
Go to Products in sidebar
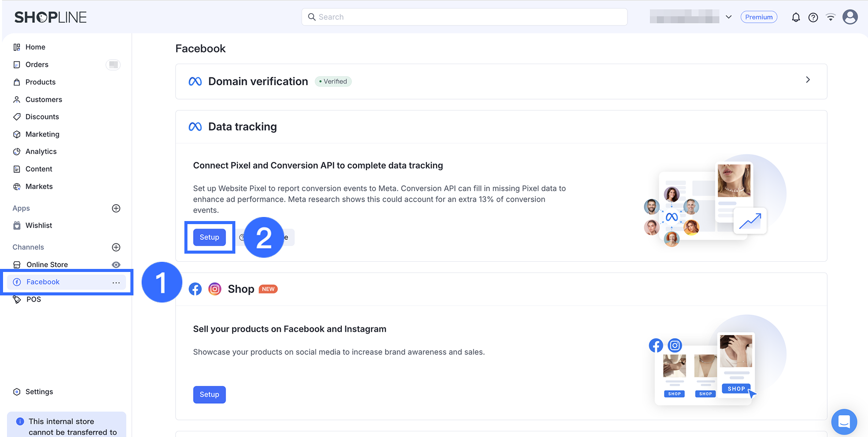40,82
